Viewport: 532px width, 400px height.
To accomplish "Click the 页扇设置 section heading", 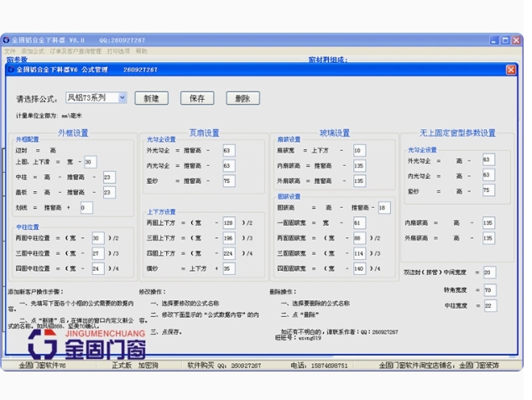I will pyautogui.click(x=204, y=132).
